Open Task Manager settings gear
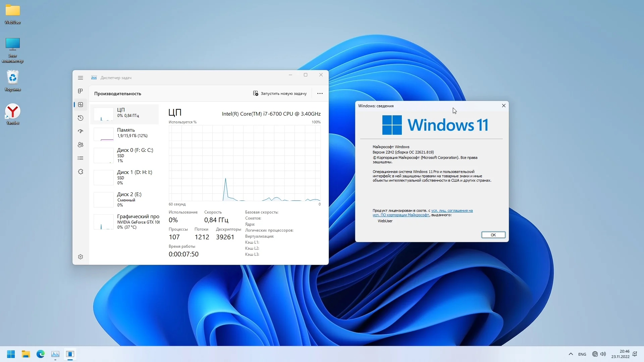The width and height of the screenshot is (644, 362). click(80, 257)
